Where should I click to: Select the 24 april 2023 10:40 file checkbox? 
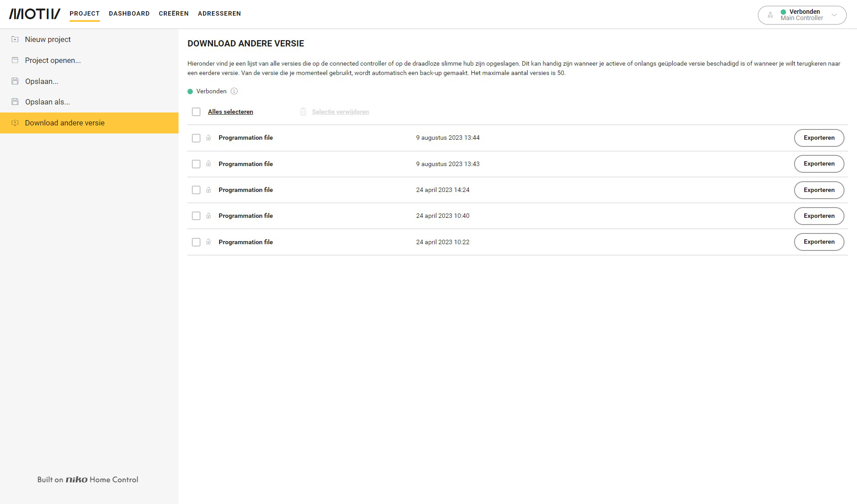[196, 216]
